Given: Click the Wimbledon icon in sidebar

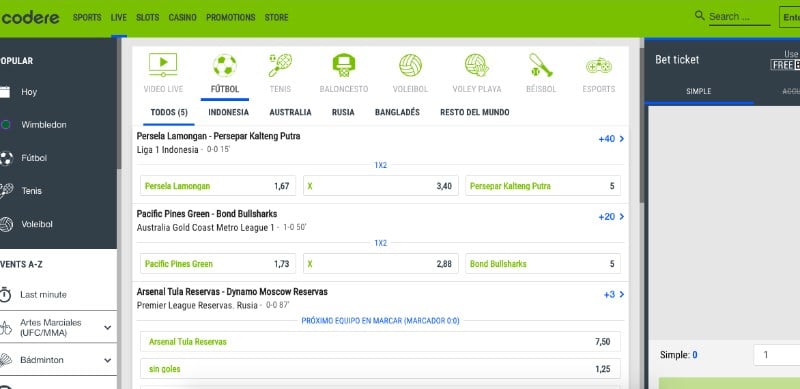Looking at the screenshot, I should point(6,125).
